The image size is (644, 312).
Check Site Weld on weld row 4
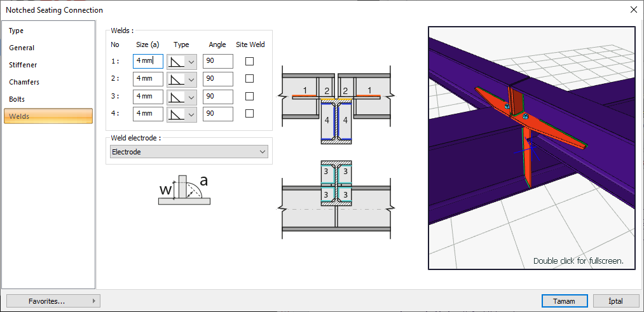(x=249, y=114)
